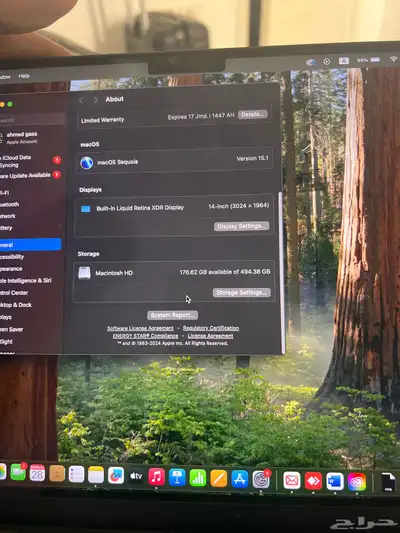Select Desktop & Dock in sidebar
Screen dimensions: 400x533
[x=16, y=305]
